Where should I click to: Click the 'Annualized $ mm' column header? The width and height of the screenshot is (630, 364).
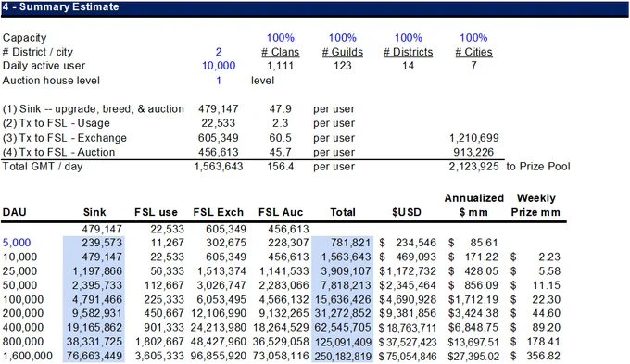click(x=473, y=205)
